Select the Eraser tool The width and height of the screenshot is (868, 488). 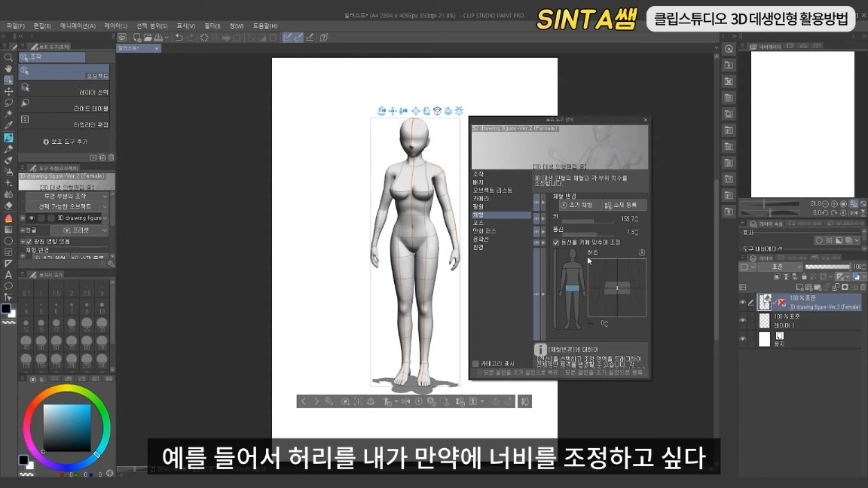(x=8, y=206)
